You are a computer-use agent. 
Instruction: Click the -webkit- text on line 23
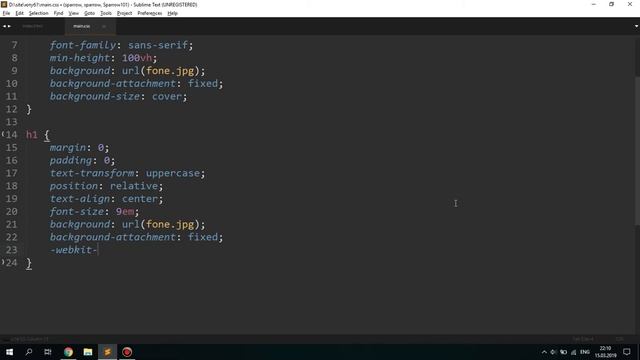(x=73, y=250)
